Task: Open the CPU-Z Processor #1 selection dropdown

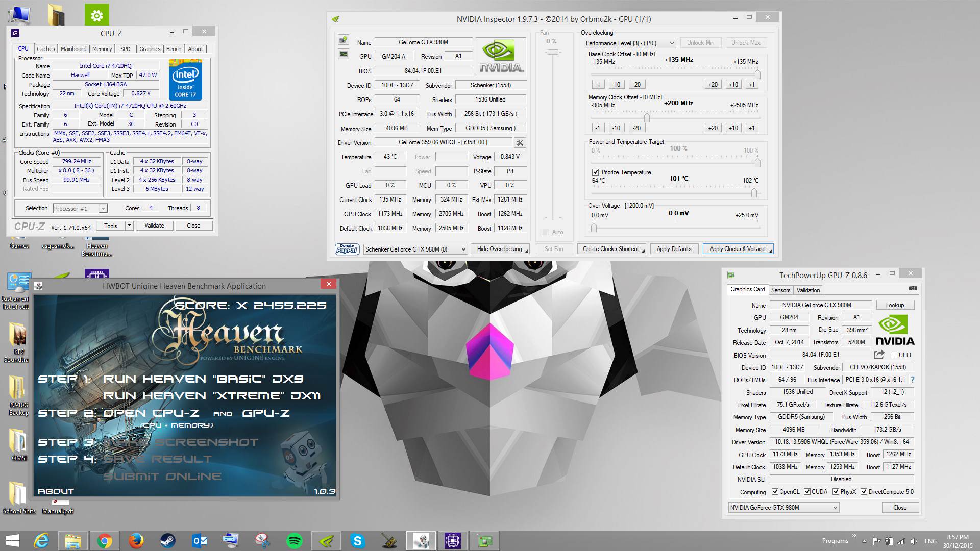Action: click(x=80, y=208)
